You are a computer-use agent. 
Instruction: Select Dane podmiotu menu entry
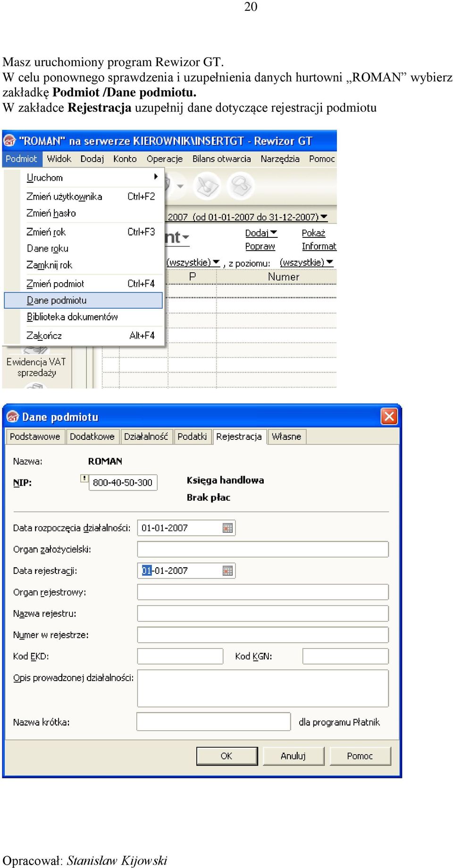click(x=84, y=300)
